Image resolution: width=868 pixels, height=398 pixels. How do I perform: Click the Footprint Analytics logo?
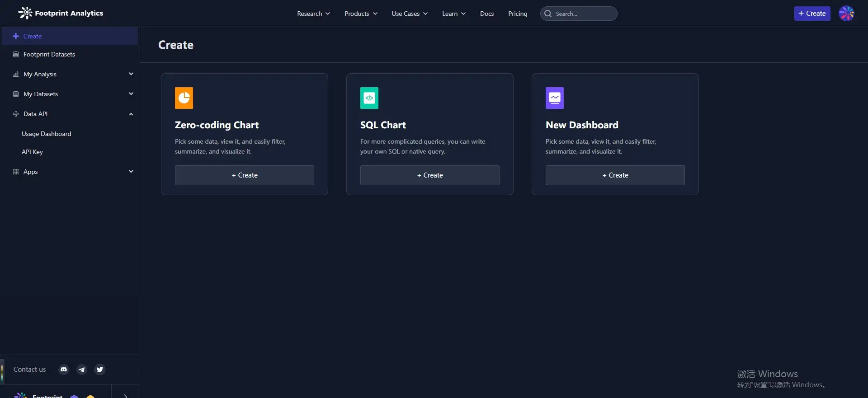click(61, 14)
